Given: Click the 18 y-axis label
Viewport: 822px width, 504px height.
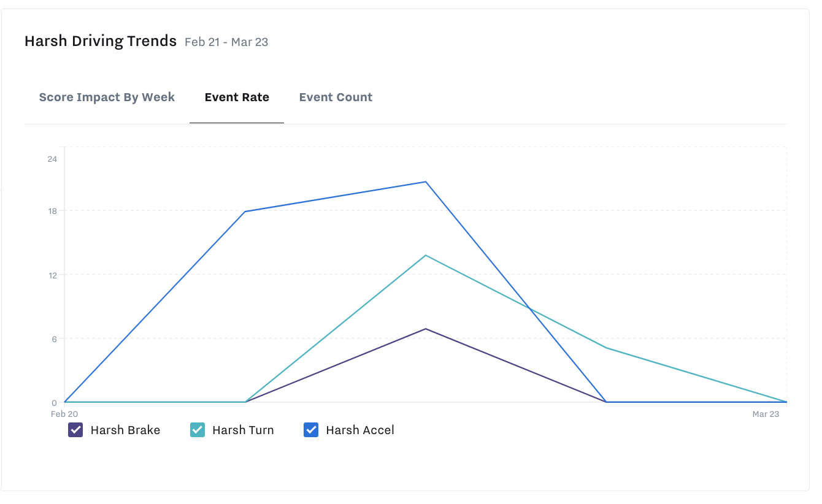Looking at the screenshot, I should (x=52, y=211).
